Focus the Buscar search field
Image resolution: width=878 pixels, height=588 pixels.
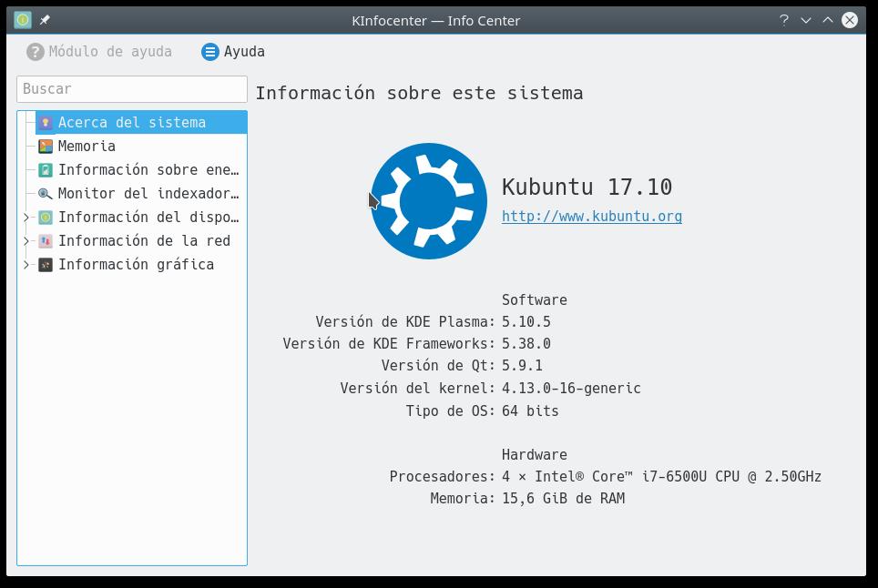click(x=132, y=89)
